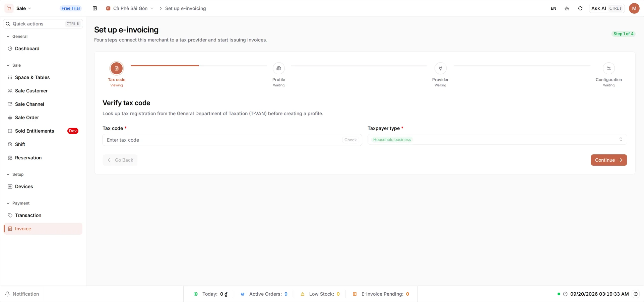Open Space & Tables page
Viewport: 644px width, 302px height.
coord(43,77)
